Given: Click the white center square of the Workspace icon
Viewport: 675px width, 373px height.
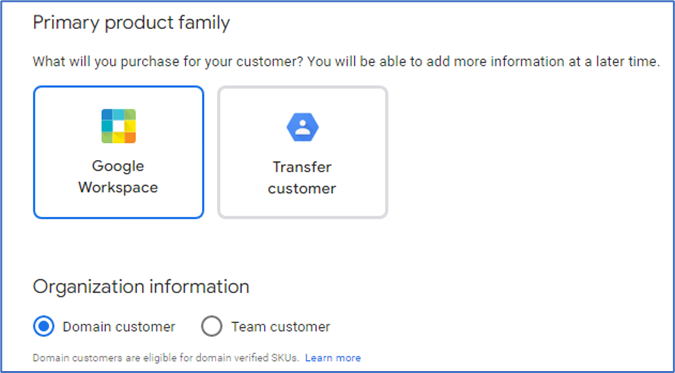Looking at the screenshot, I should click(x=118, y=126).
